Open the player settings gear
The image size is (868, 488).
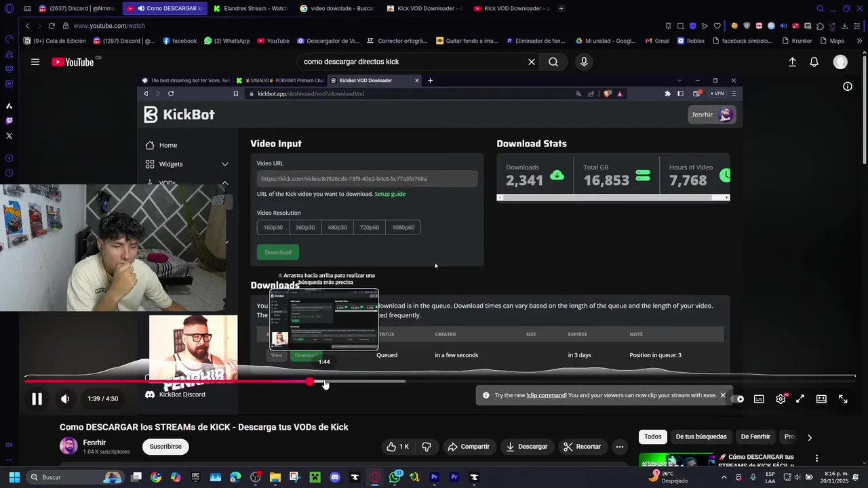click(x=781, y=399)
